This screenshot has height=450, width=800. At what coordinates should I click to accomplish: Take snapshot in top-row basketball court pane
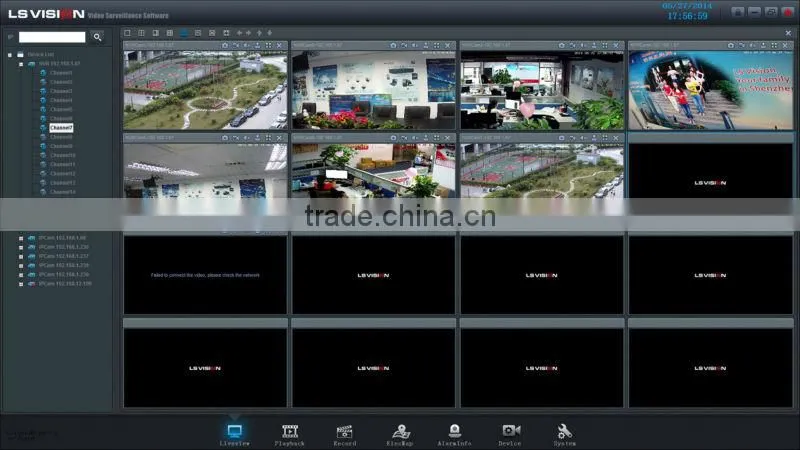pyautogui.click(x=225, y=45)
